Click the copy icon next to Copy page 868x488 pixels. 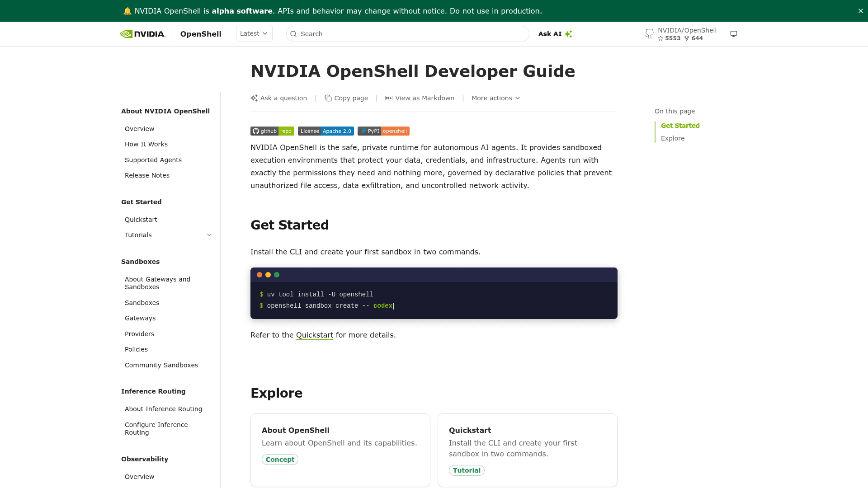pyautogui.click(x=328, y=98)
